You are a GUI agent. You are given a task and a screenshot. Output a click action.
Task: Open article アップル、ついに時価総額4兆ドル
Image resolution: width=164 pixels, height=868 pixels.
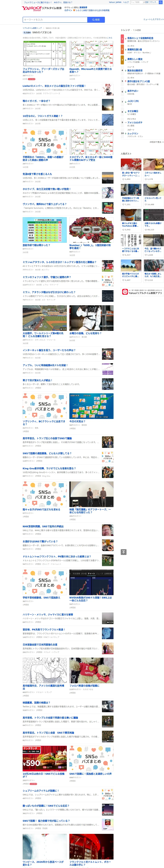(45, 365)
